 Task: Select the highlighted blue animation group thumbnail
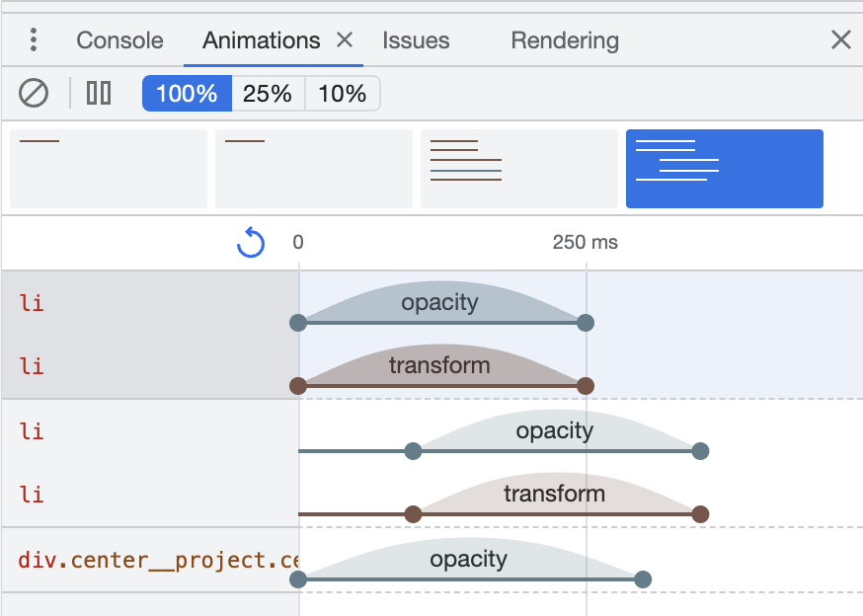click(x=725, y=169)
